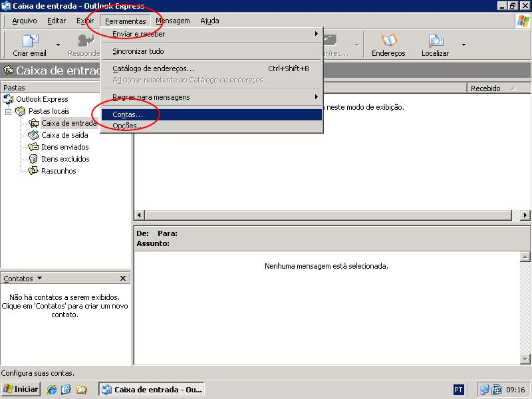The image size is (532, 399).
Task: Expand the Enviar e receber submenu
Action: coord(211,34)
